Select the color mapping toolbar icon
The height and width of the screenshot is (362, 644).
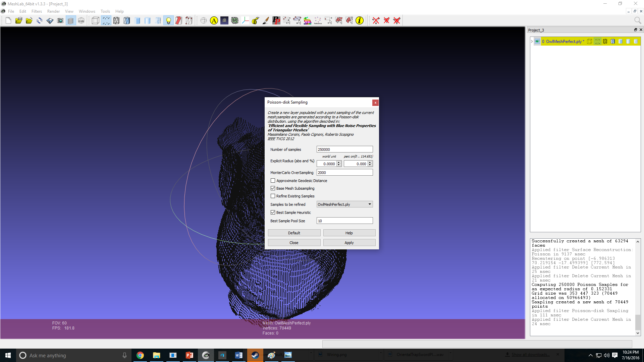[307, 20]
